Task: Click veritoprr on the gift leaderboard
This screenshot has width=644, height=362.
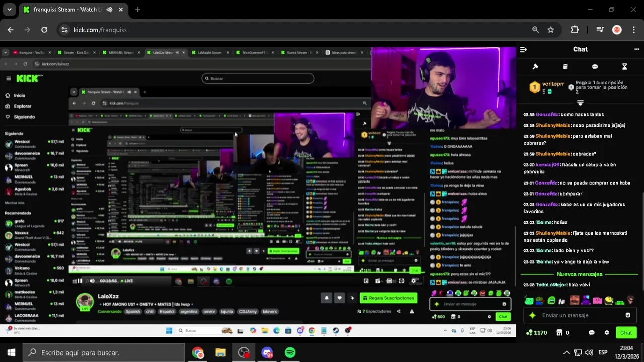Action: (553, 84)
